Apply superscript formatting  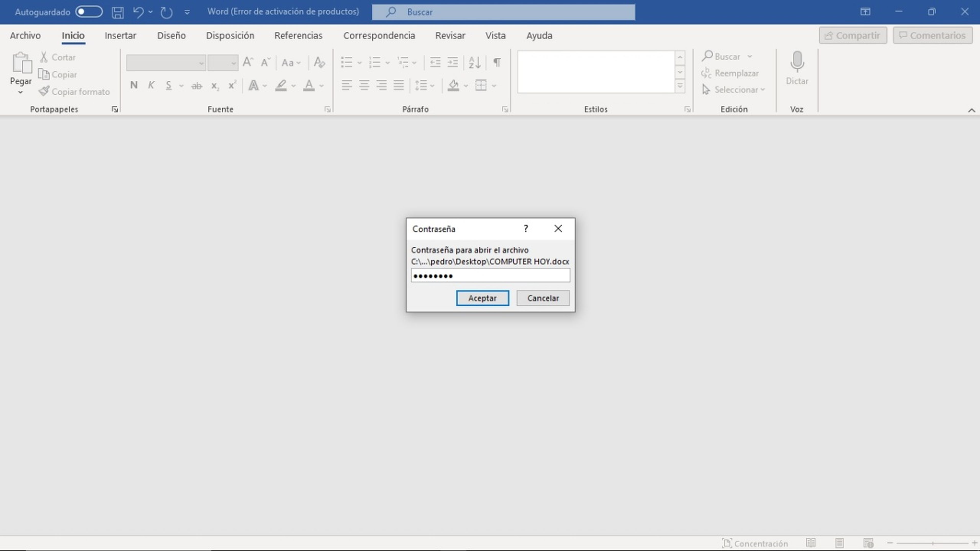coord(232,85)
